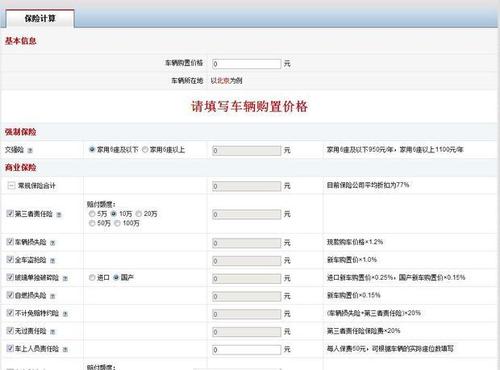
Task: Open the help icon beside 车辆损失险
Action: 52,243
